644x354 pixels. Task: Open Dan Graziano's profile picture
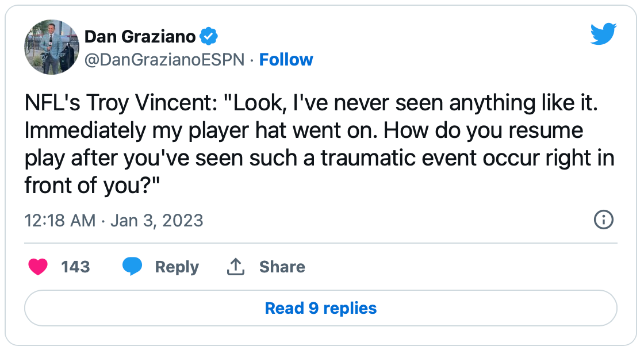coord(51,47)
